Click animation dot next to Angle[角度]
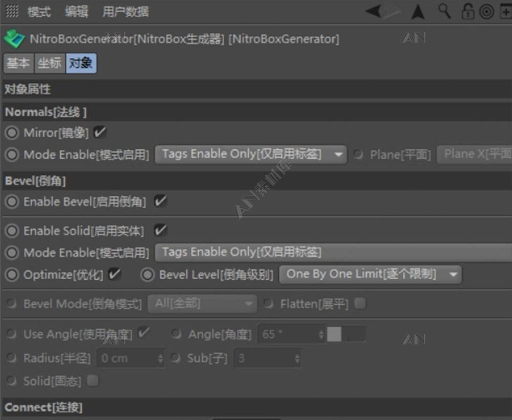The height and width of the screenshot is (420, 512). coord(176,334)
